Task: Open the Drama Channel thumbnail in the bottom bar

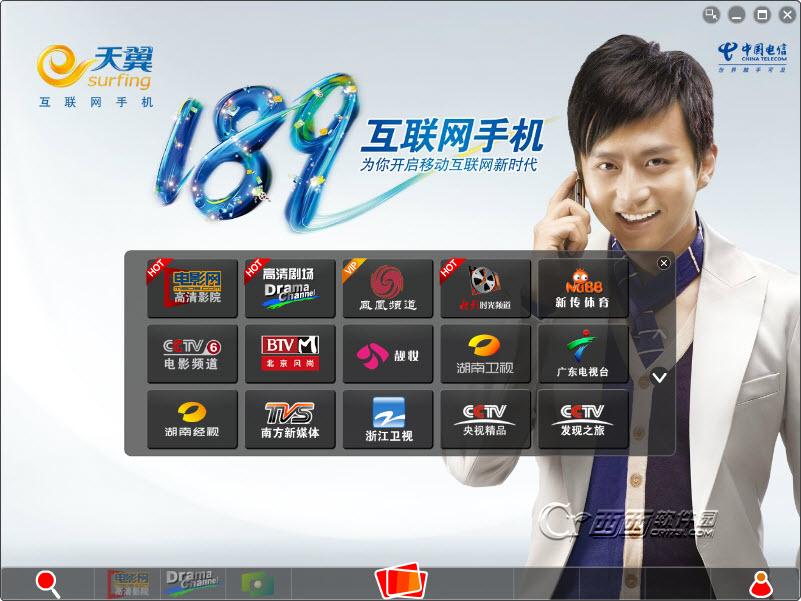Action: click(x=191, y=583)
